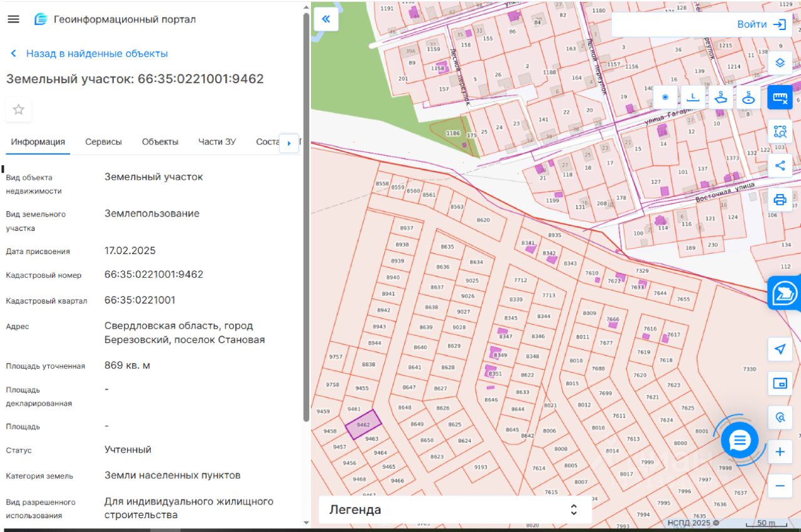Open the Части ЗУ tab

217,142
